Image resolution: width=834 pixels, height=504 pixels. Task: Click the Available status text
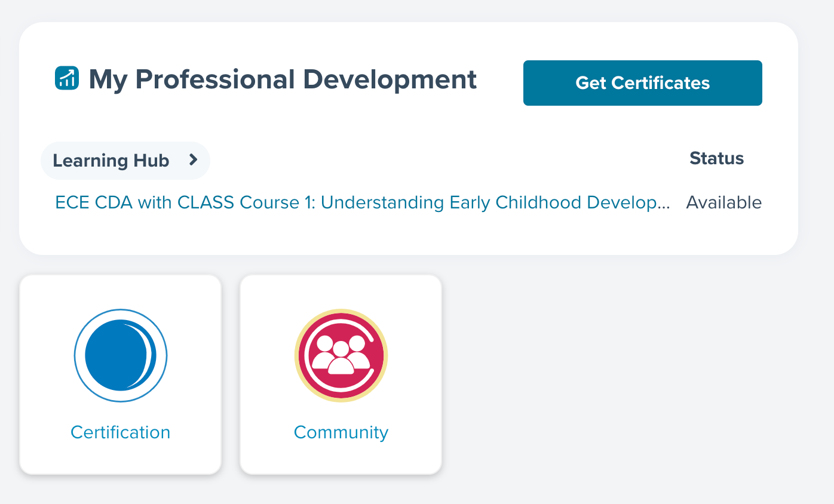(723, 202)
